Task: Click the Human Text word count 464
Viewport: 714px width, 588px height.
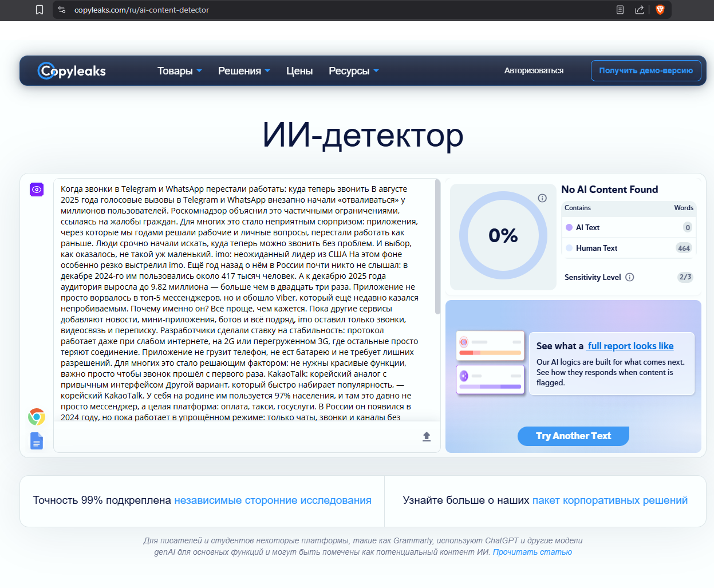Action: [684, 248]
